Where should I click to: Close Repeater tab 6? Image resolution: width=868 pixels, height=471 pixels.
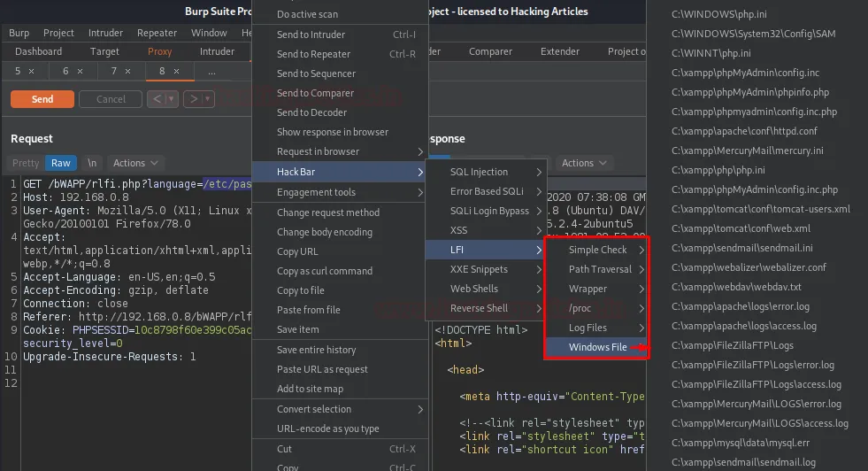pyautogui.click(x=80, y=71)
